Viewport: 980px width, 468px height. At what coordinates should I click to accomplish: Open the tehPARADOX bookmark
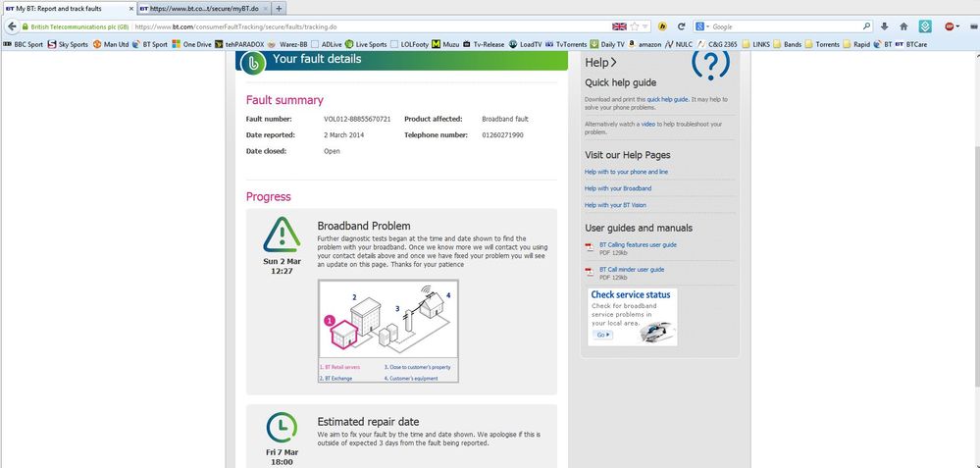(x=240, y=44)
